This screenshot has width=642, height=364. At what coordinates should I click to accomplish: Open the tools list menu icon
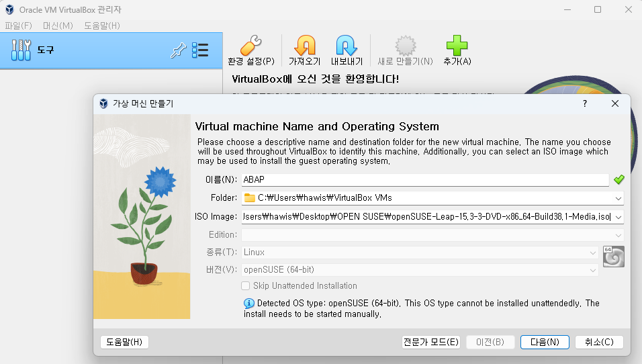[x=200, y=50]
